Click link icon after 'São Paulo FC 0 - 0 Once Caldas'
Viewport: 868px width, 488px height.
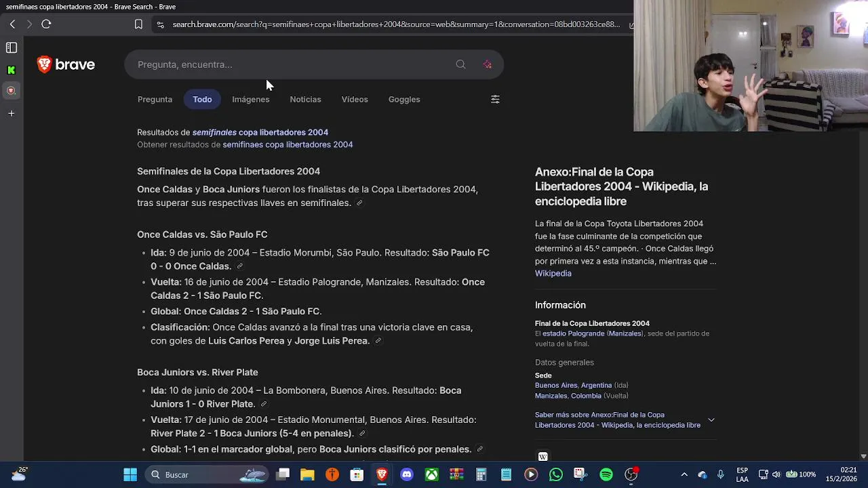239,266
